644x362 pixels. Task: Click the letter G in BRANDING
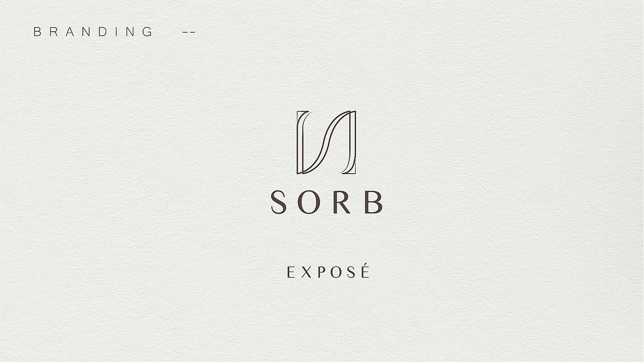point(147,32)
